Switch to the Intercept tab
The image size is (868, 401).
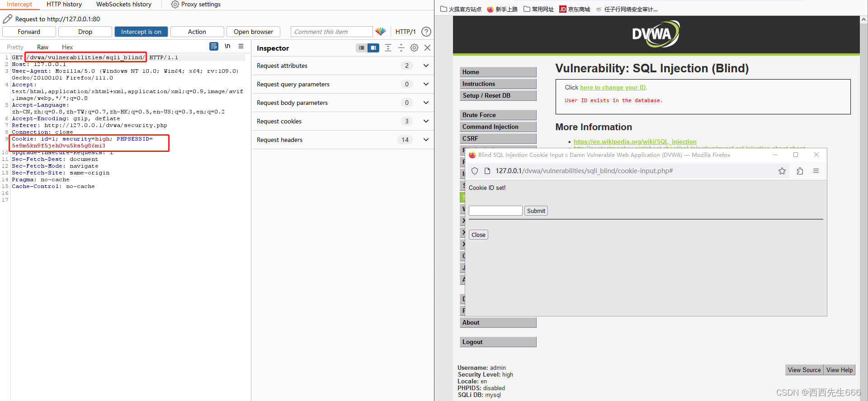pos(19,4)
